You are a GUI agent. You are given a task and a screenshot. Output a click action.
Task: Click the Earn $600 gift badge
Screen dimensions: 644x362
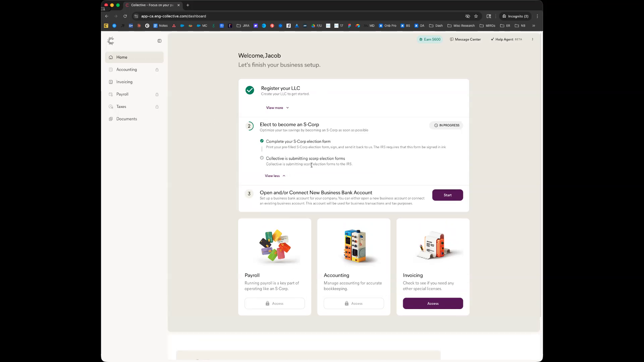[x=430, y=40]
